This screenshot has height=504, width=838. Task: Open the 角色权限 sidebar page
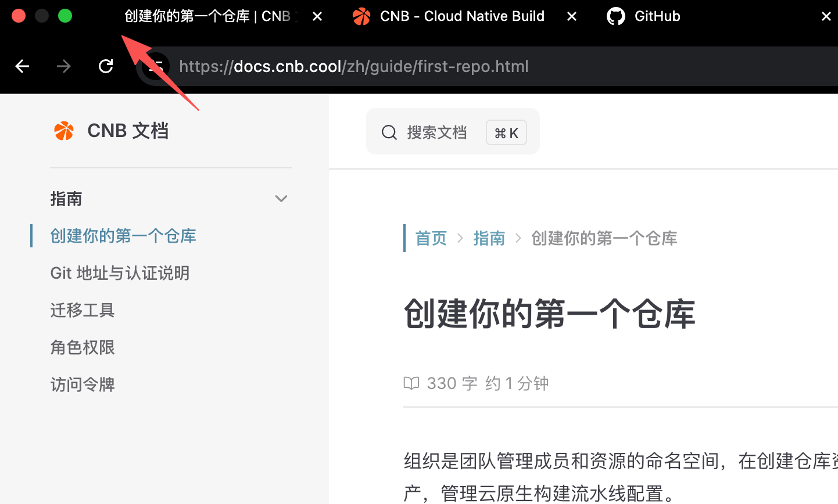pyautogui.click(x=82, y=347)
